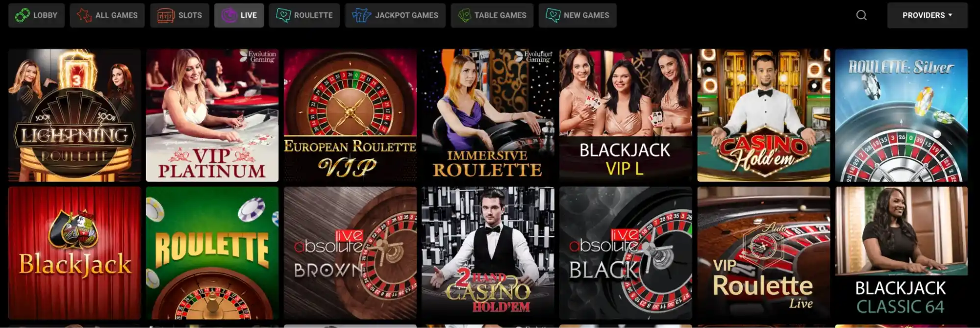Open the Blackjack Classic 64 table

[901, 253]
